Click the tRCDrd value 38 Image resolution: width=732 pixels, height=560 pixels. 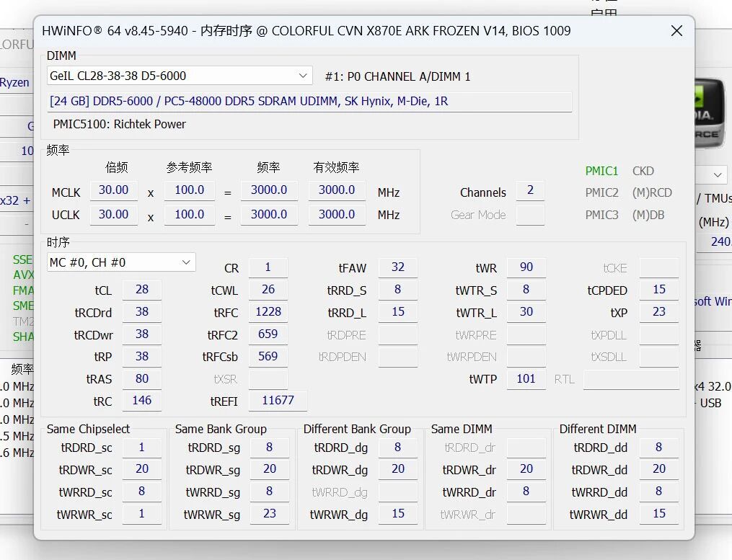[142, 312]
